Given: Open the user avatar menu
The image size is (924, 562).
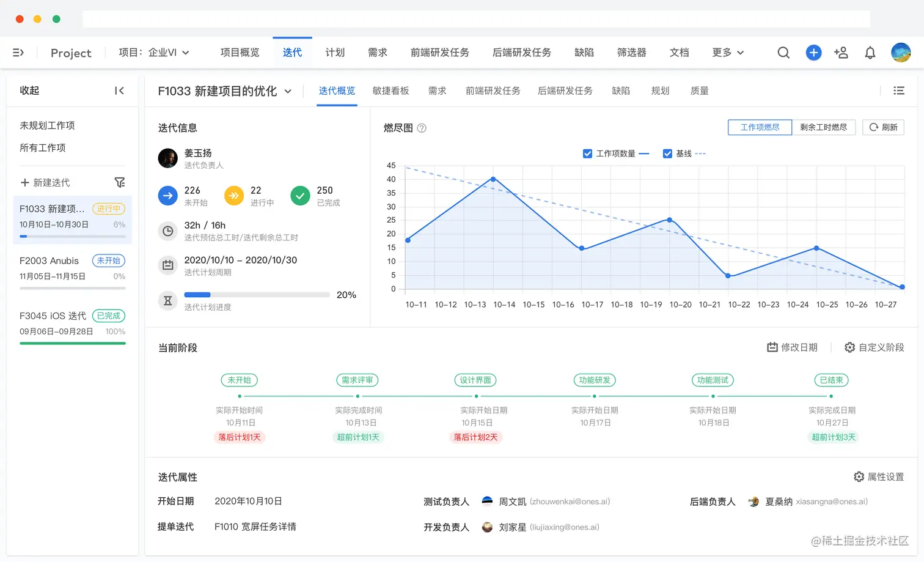Looking at the screenshot, I should (x=901, y=53).
